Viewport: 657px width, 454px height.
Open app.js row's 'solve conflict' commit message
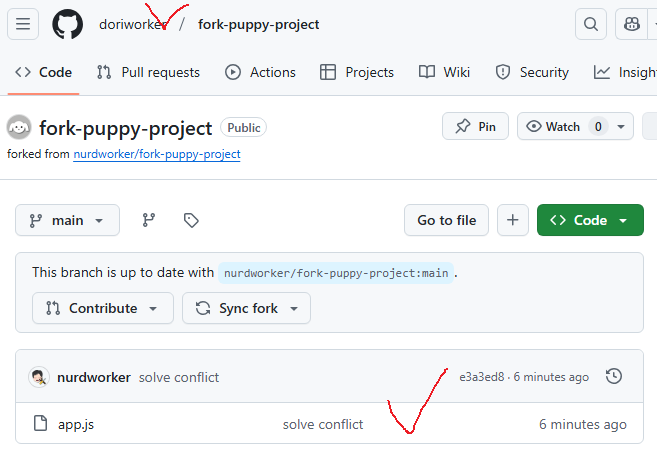[323, 425]
